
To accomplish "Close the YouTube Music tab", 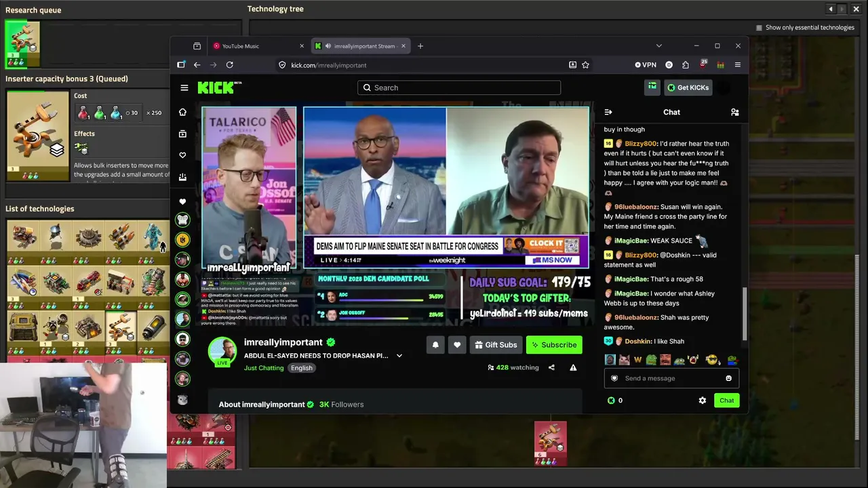I will coord(302,46).
